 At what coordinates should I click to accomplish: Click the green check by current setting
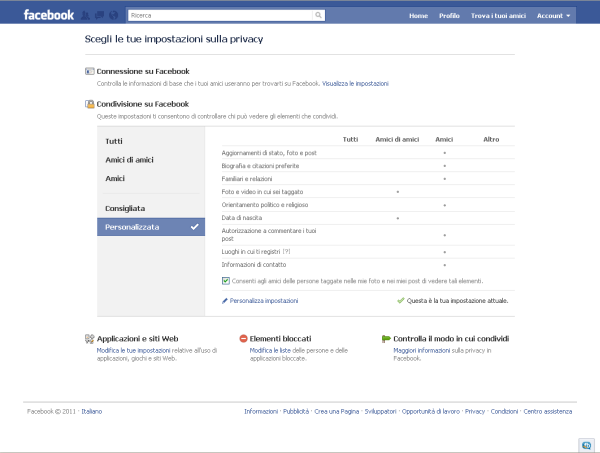[x=401, y=301]
